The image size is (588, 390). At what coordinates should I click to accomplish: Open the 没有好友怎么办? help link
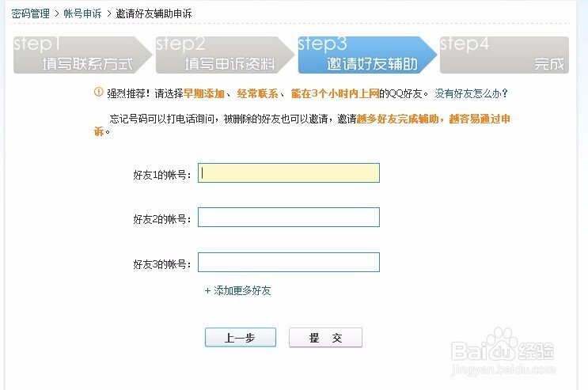coord(471,93)
